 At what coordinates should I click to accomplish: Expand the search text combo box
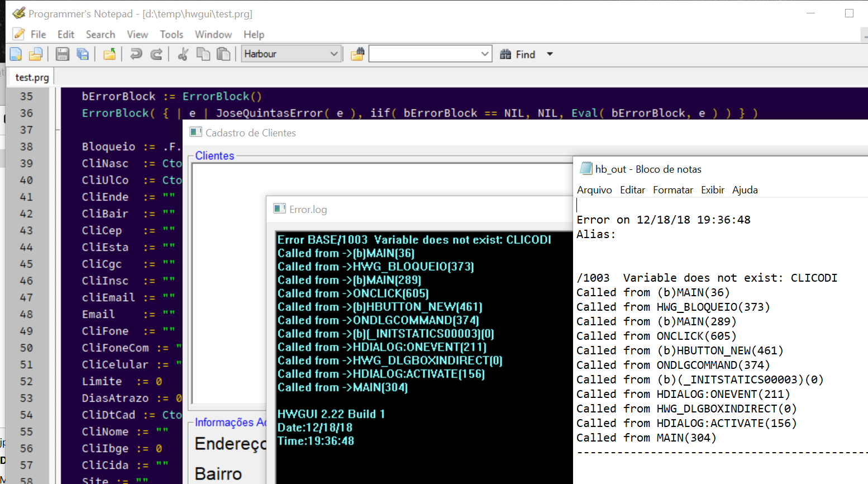[484, 54]
